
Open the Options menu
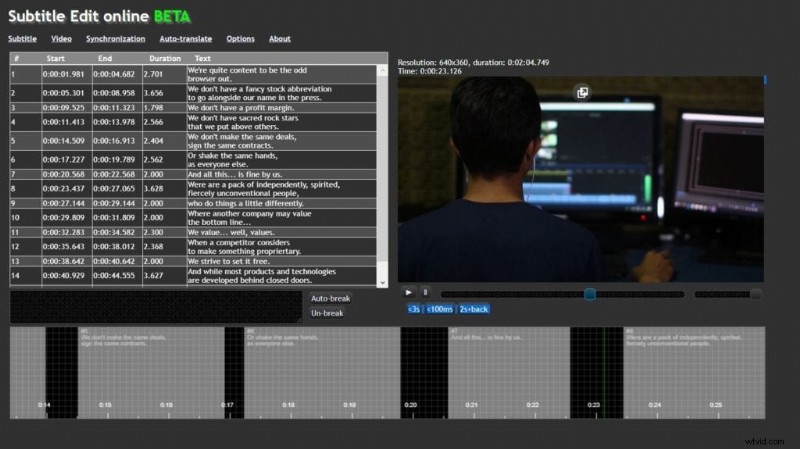pos(240,39)
